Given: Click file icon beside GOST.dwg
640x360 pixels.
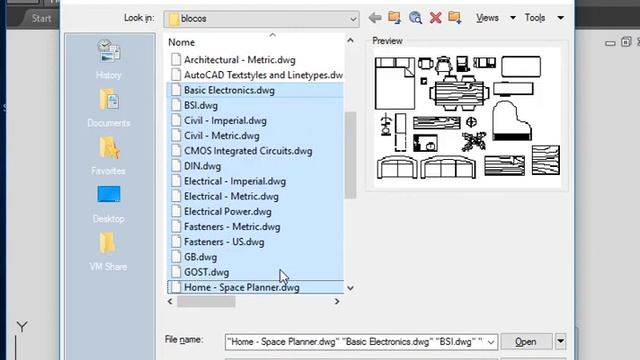Looking at the screenshot, I should [x=176, y=272].
